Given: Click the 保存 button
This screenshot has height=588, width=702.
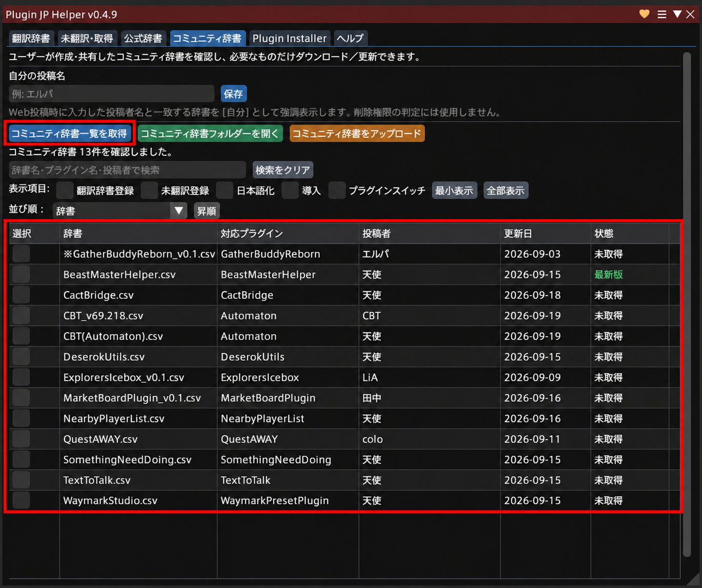Looking at the screenshot, I should pos(234,94).
